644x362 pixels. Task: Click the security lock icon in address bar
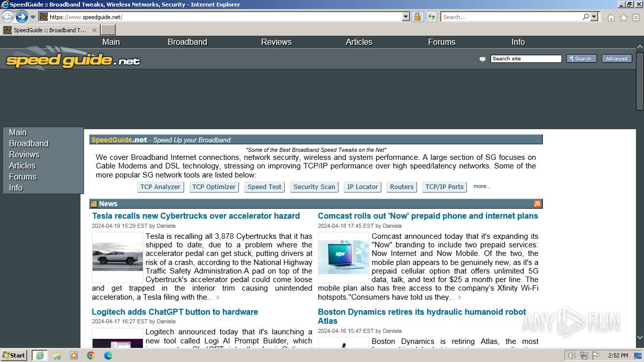(417, 17)
